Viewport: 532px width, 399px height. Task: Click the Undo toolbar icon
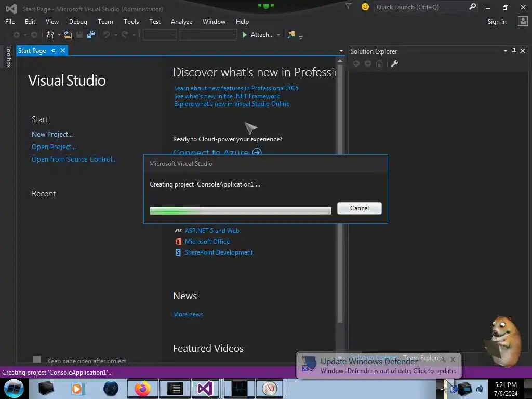107,35
